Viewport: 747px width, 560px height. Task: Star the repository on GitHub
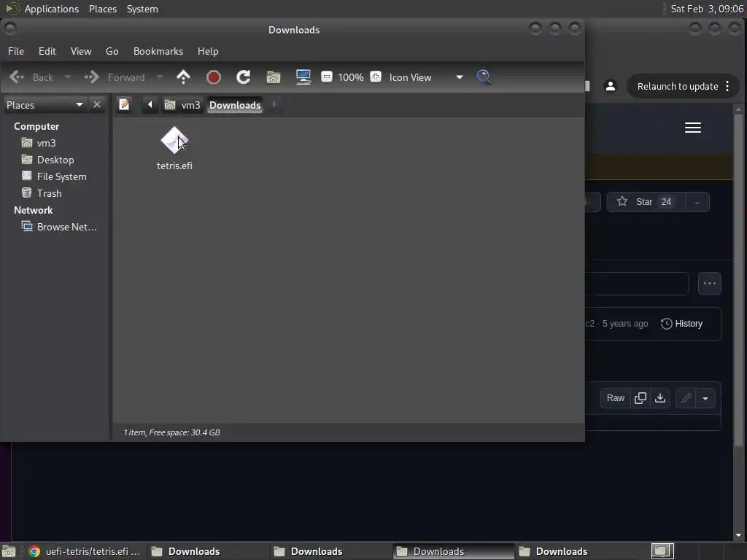[646, 202]
